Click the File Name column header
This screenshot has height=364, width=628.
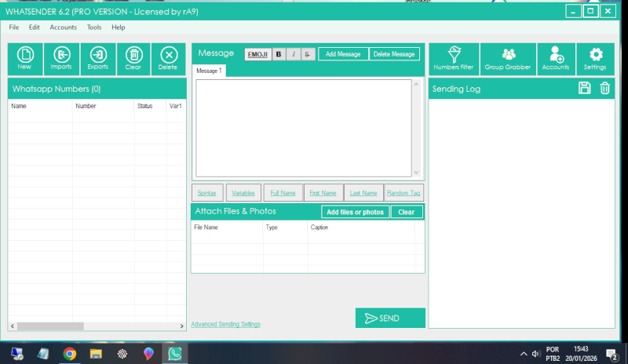point(227,227)
